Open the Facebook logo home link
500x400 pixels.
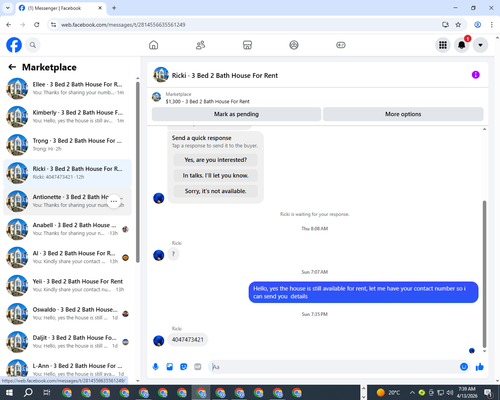14,45
